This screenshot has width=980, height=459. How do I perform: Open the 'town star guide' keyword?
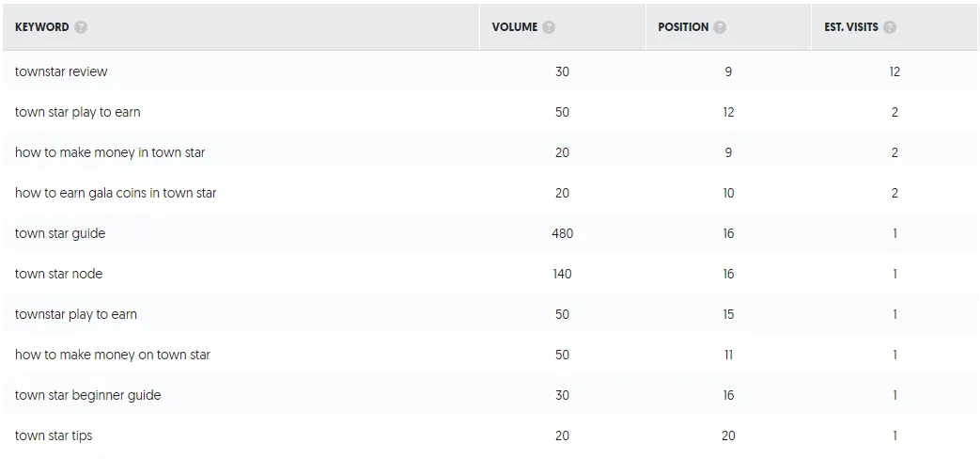[x=60, y=234]
